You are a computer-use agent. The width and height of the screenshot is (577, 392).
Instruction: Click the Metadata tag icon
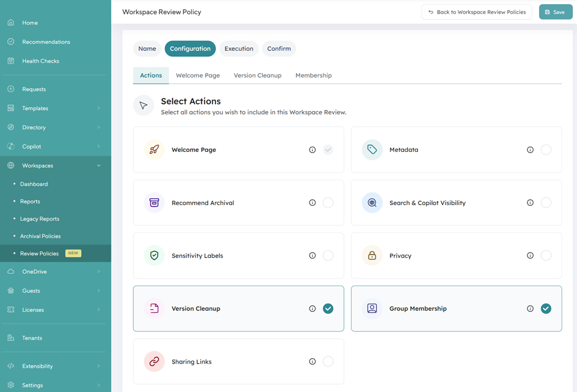[372, 150]
